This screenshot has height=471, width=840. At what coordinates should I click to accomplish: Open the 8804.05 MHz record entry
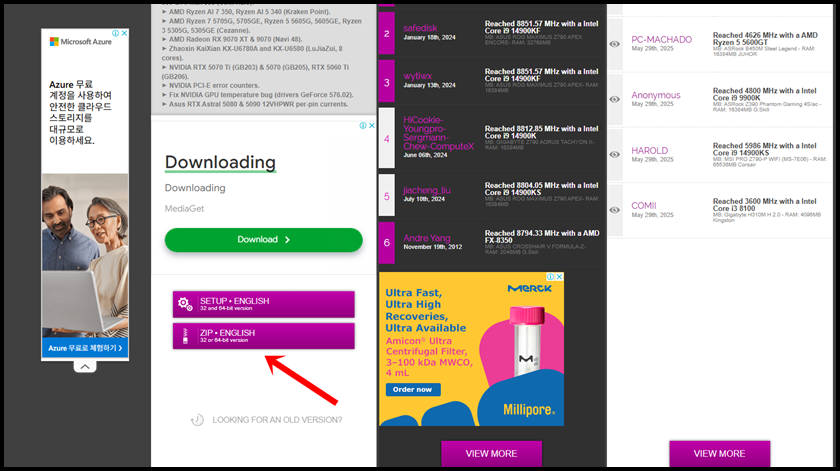[x=542, y=189]
